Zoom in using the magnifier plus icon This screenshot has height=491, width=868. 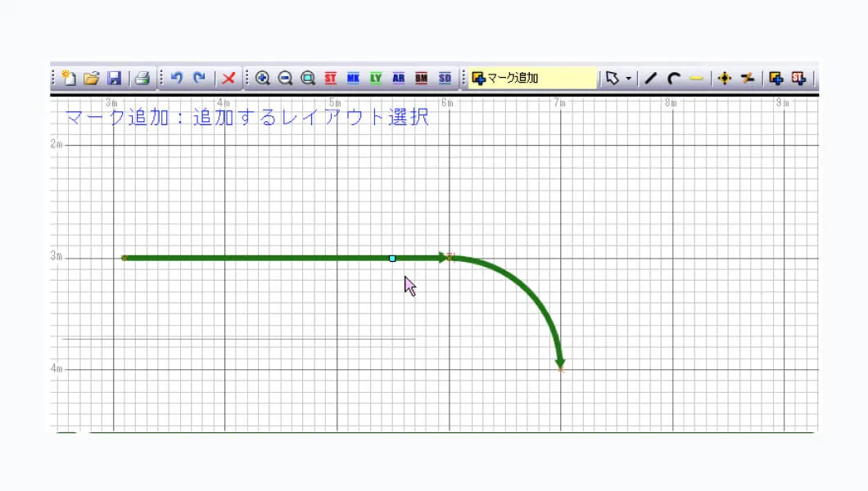[262, 79]
